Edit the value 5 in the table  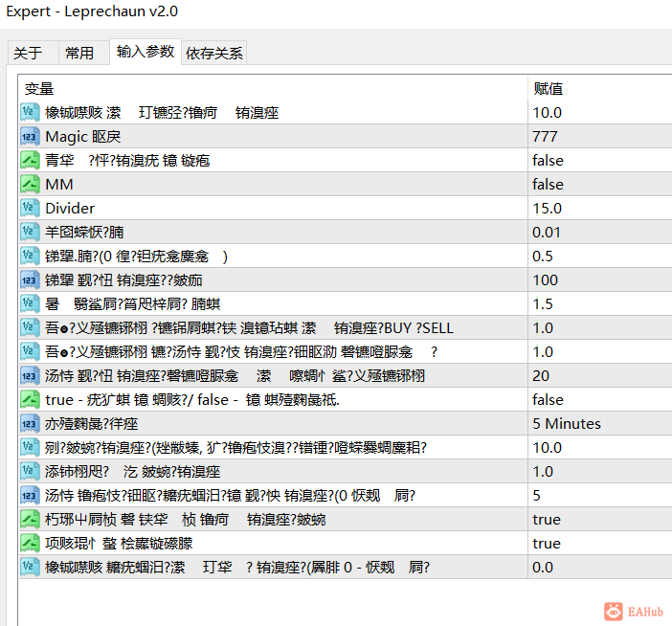click(537, 496)
